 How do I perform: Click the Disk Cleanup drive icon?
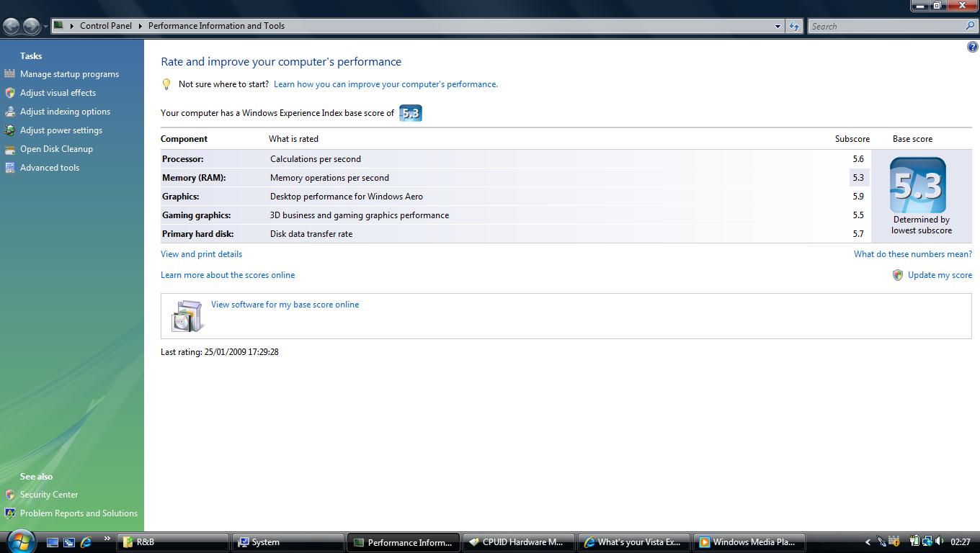click(x=9, y=149)
